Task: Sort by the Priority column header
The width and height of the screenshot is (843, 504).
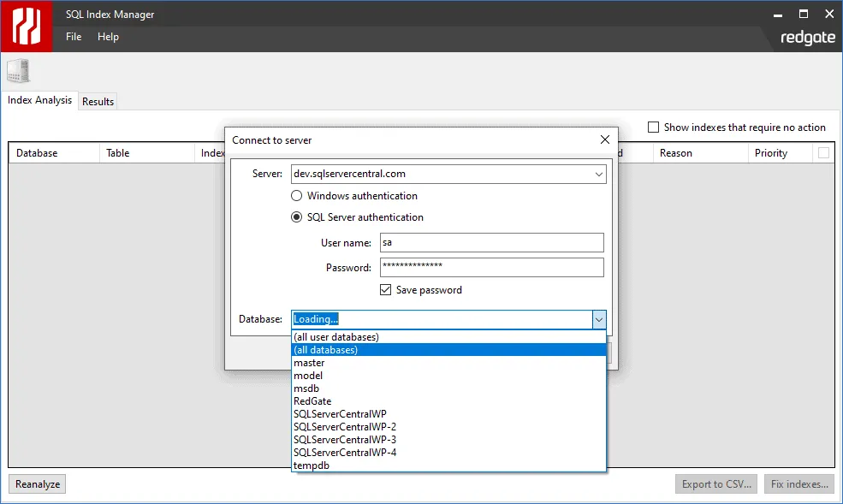Action: (x=780, y=153)
